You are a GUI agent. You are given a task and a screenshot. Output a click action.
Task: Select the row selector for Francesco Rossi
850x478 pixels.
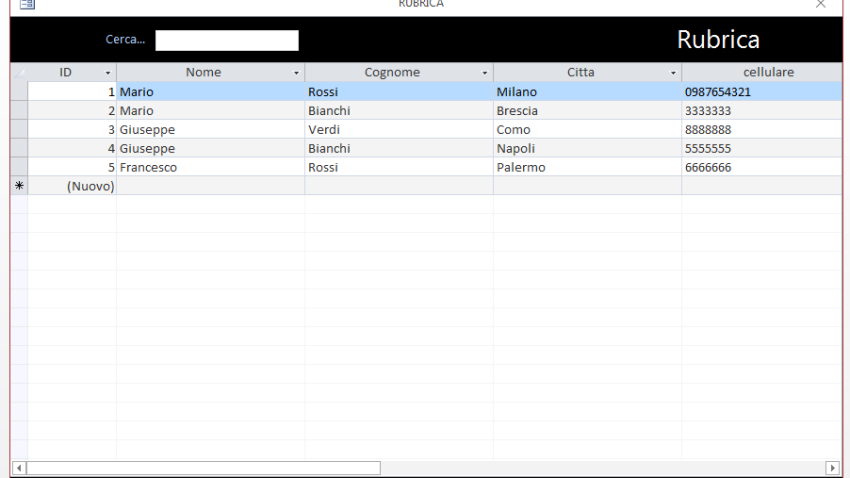[x=19, y=167]
